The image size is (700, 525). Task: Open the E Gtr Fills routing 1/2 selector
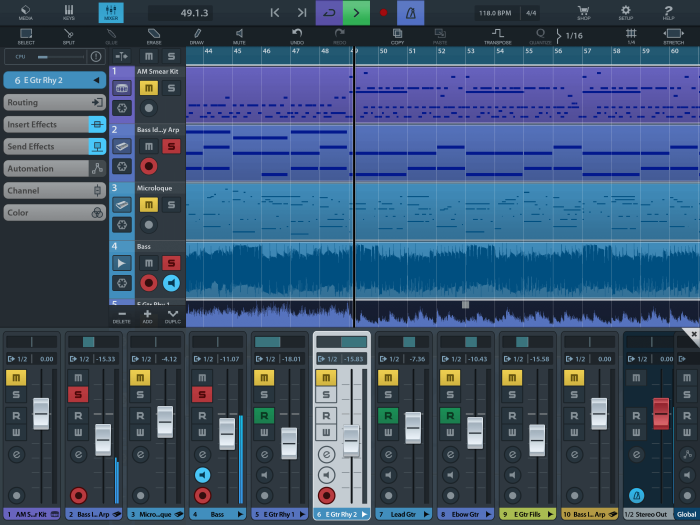514,358
